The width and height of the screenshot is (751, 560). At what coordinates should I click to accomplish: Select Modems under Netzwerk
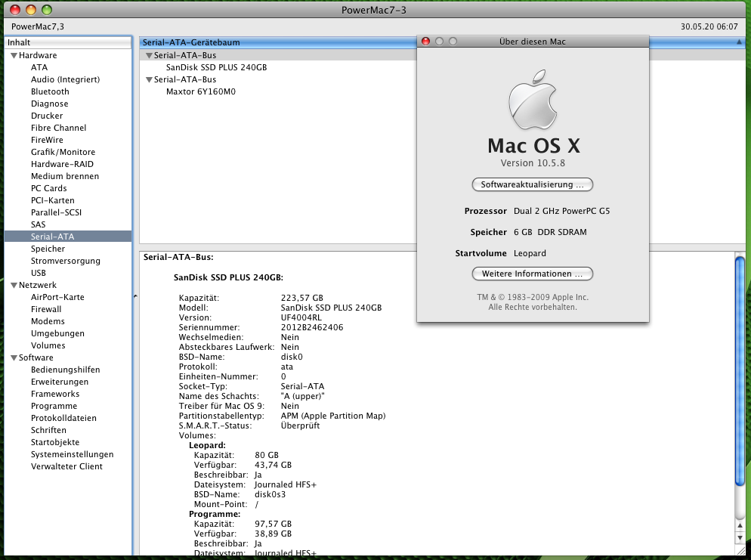(x=48, y=321)
